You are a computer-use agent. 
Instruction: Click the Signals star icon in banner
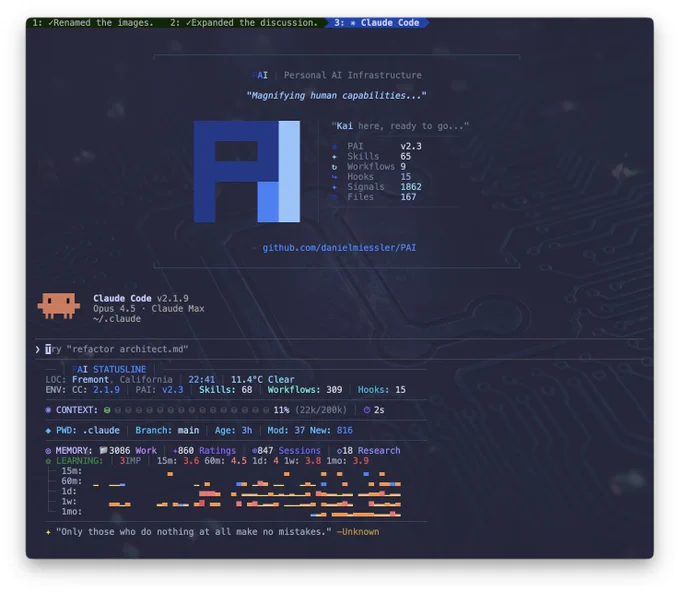pos(334,187)
